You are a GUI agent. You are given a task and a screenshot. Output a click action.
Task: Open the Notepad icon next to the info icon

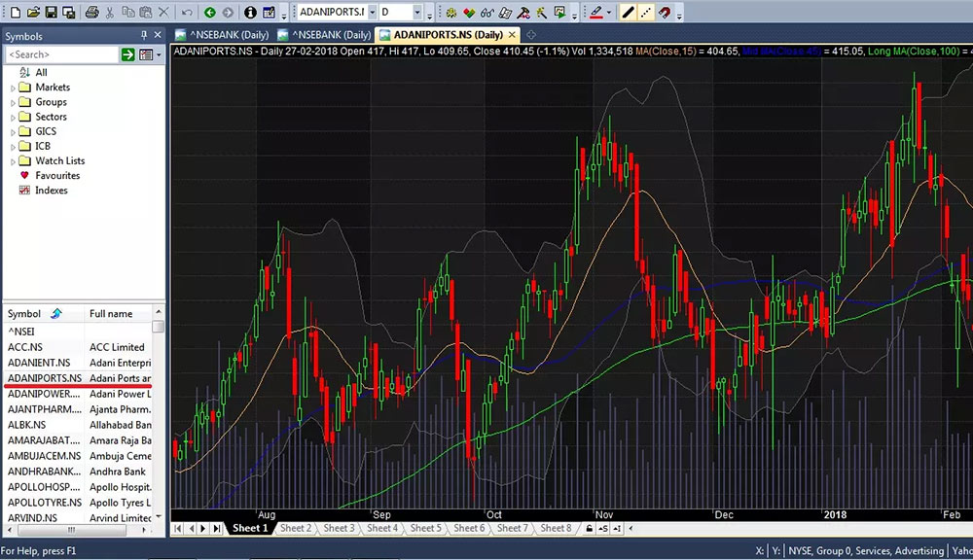(269, 12)
